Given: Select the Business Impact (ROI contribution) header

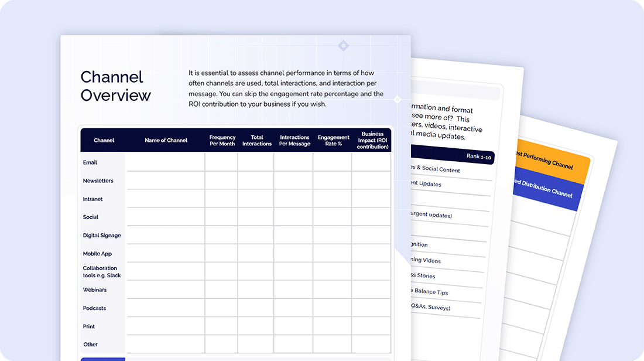Looking at the screenshot, I should [372, 140].
